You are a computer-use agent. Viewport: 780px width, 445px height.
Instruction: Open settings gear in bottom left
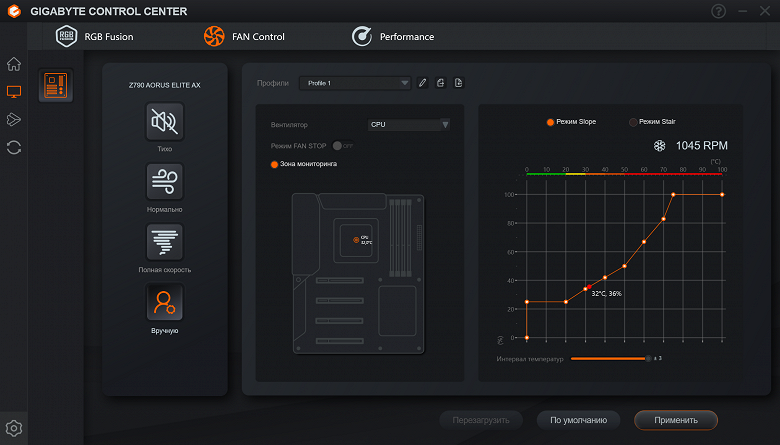[14, 428]
